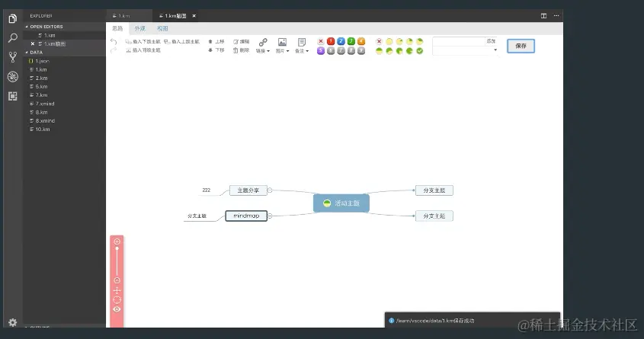Set priority 1 with the red badge
Image resolution: width=644 pixels, height=339 pixels.
[x=331, y=41]
